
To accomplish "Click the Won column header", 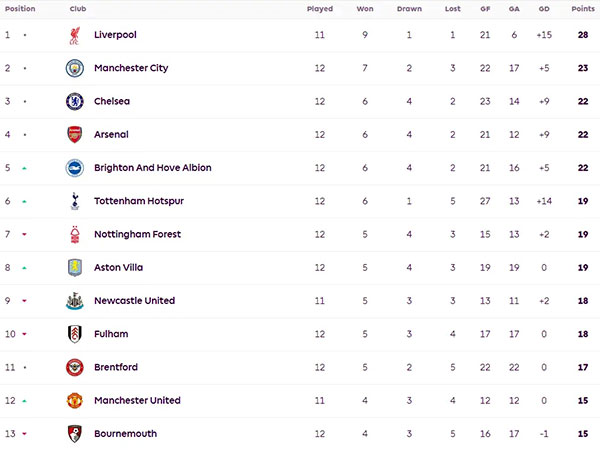I will click(x=365, y=8).
